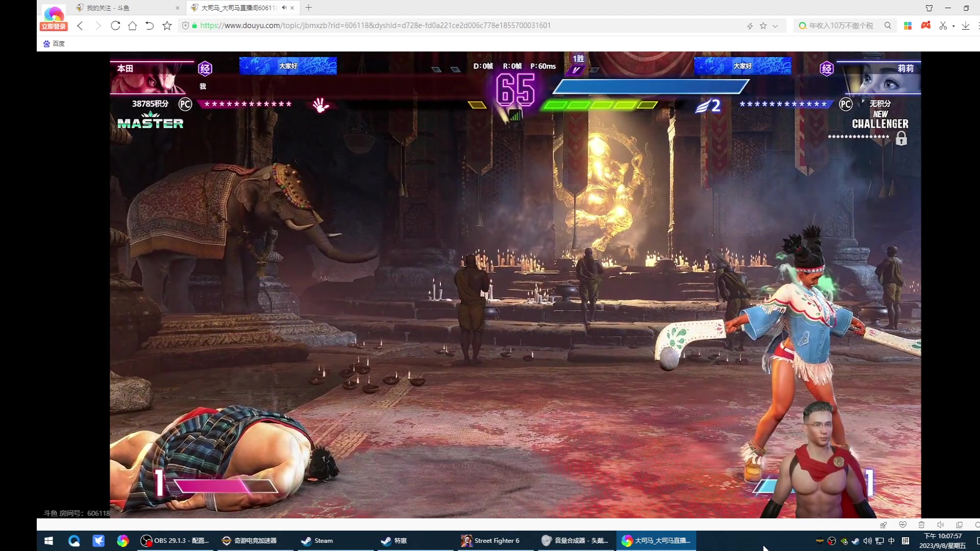The image size is (980, 551).
Task: Bookmark page with star beside home icon
Action: (x=167, y=26)
